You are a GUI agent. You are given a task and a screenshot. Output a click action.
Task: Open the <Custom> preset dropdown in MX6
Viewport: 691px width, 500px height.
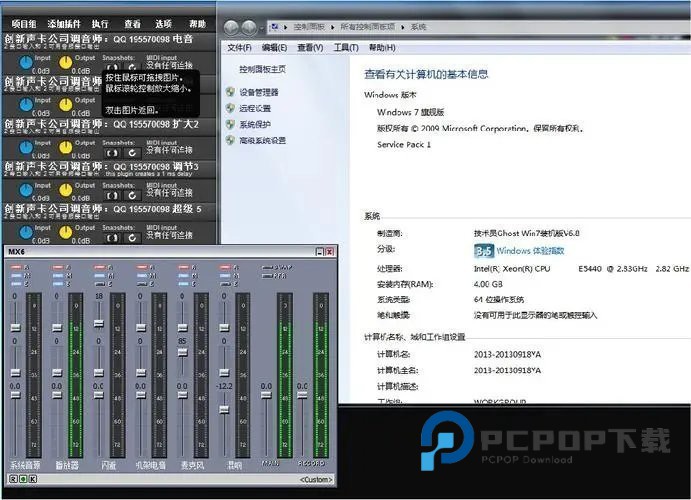316,479
